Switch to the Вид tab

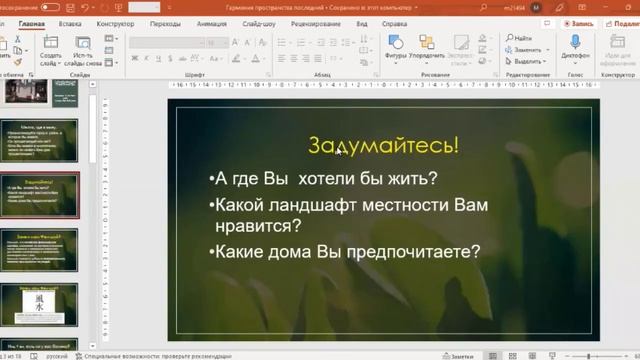pos(362,24)
